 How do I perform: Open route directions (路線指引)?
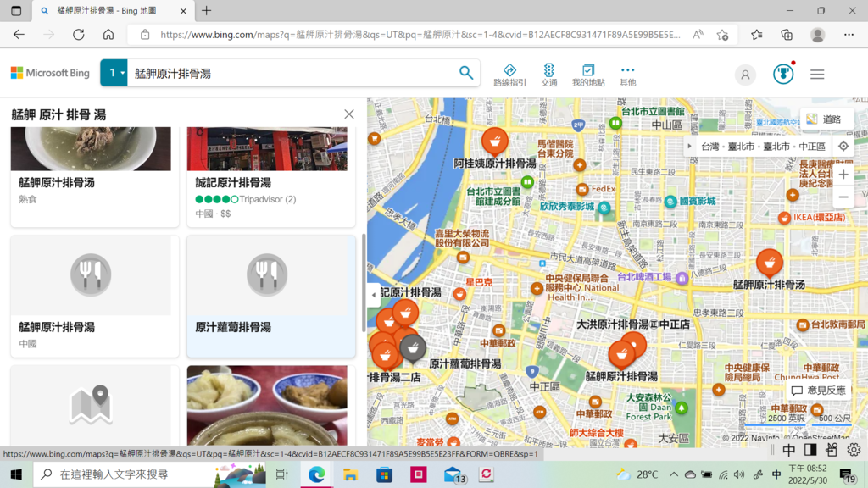tap(509, 75)
